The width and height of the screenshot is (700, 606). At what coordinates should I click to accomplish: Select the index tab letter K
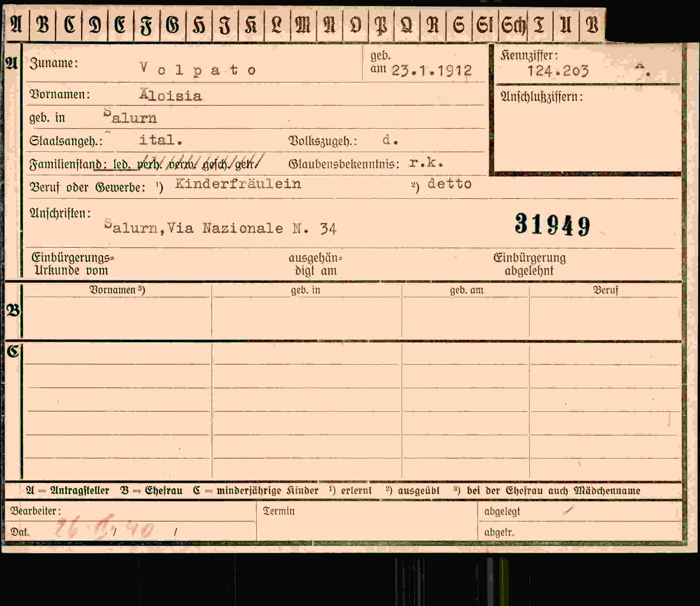(251, 25)
